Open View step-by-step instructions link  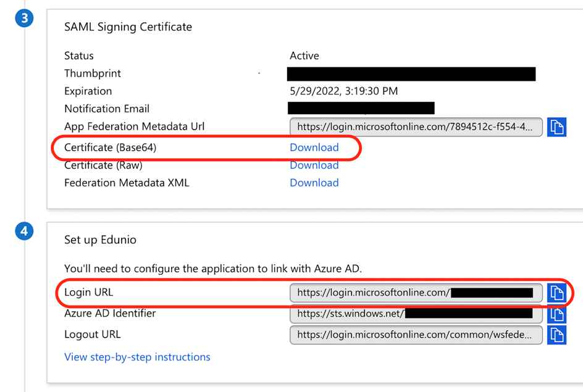point(137,357)
